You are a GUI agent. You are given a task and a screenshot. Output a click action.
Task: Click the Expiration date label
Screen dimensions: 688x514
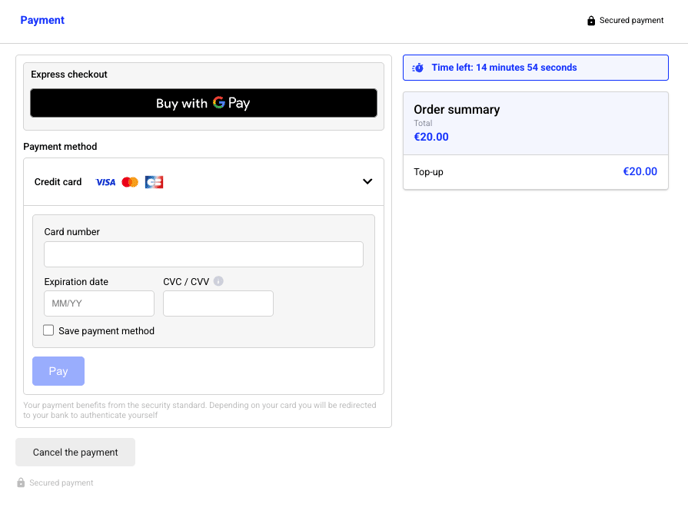[76, 282]
